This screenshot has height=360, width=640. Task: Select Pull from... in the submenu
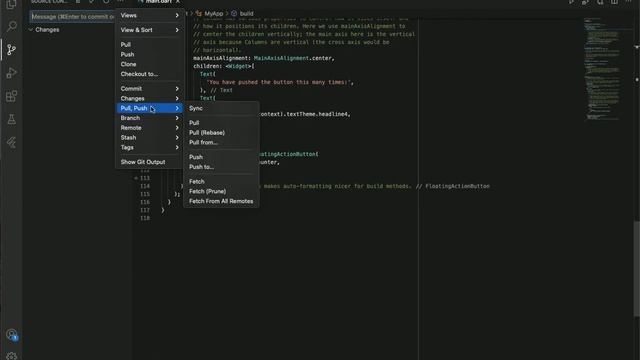(221, 142)
